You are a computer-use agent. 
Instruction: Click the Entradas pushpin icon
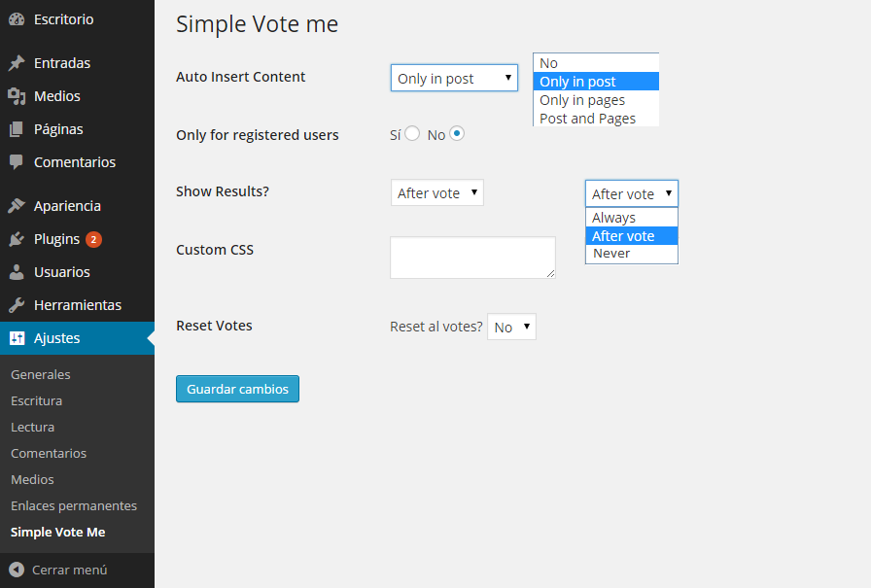17,63
